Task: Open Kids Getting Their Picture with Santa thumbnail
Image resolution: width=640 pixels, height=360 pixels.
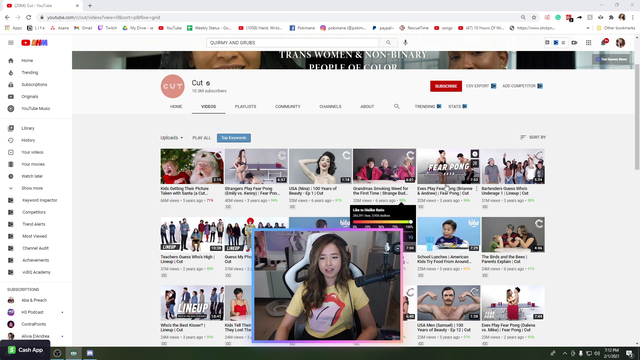Action: click(x=192, y=166)
